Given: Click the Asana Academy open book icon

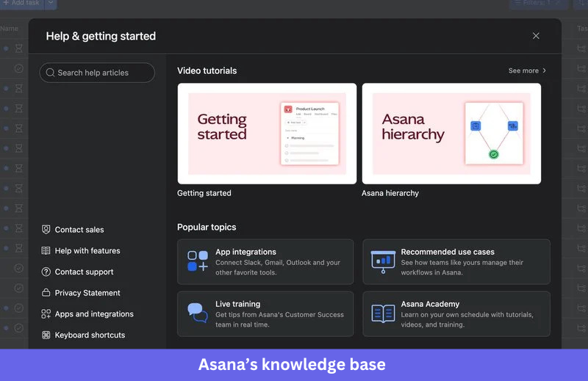Looking at the screenshot, I should point(383,313).
